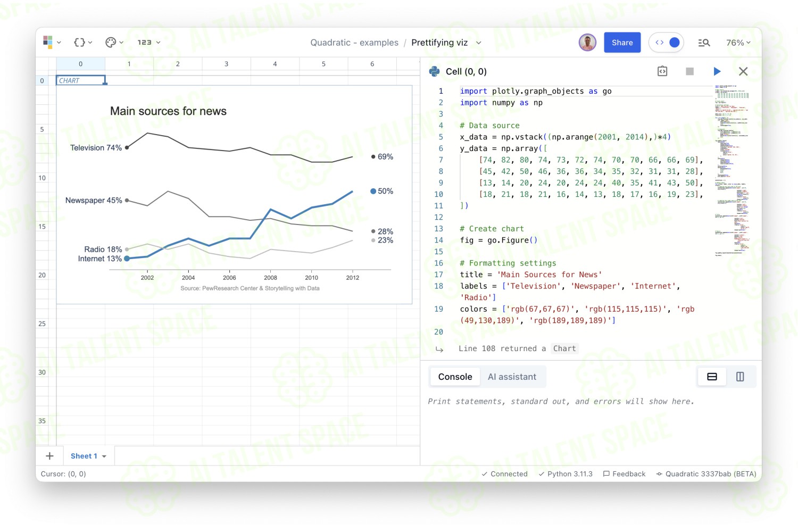Open the 76% zoom dropdown
Image resolution: width=798 pixels, height=532 pixels.
point(738,43)
